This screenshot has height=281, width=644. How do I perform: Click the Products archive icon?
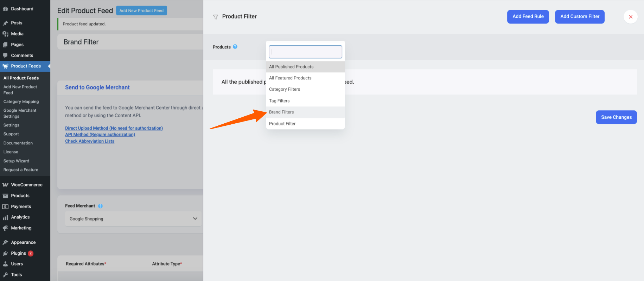pyautogui.click(x=5, y=196)
